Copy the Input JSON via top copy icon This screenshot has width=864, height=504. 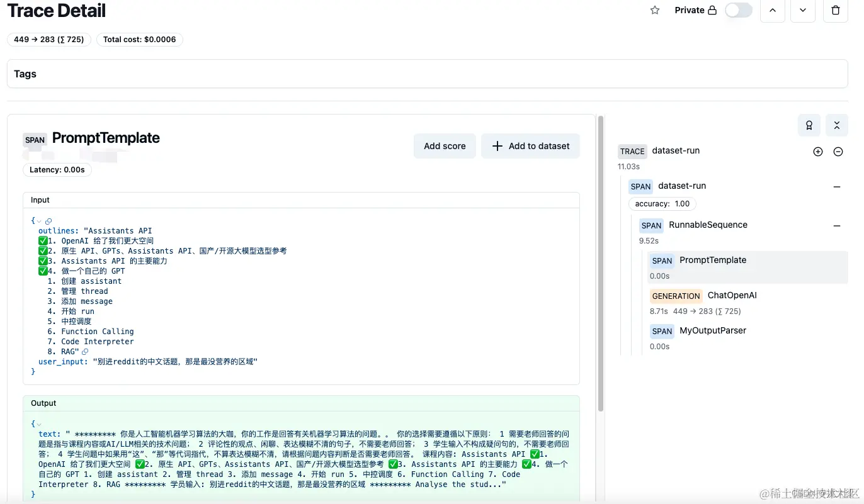[48, 221]
